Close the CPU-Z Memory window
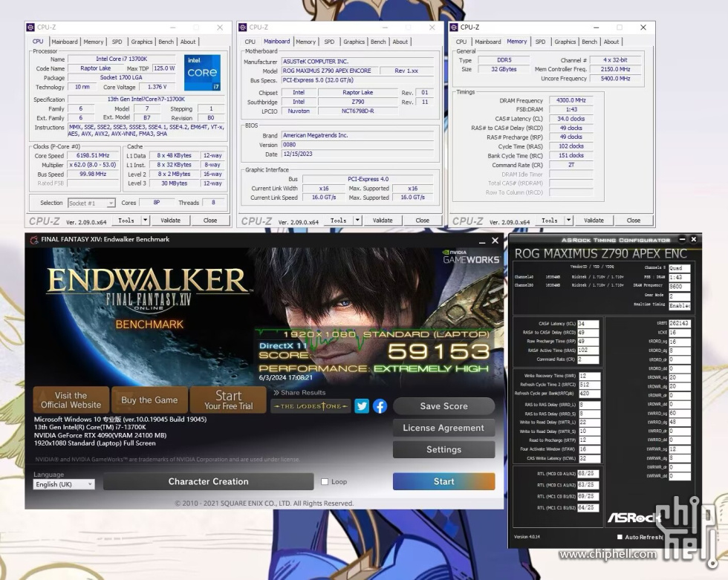 click(x=643, y=27)
